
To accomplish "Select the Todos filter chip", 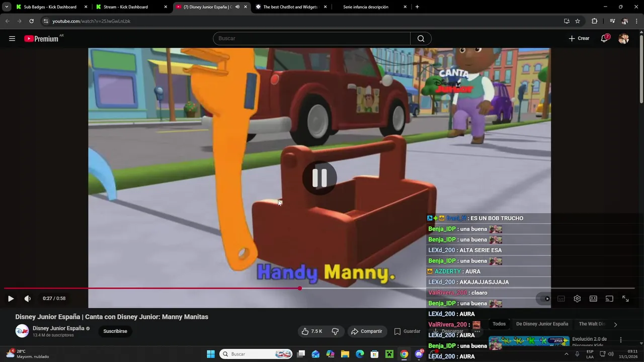I will pyautogui.click(x=499, y=324).
